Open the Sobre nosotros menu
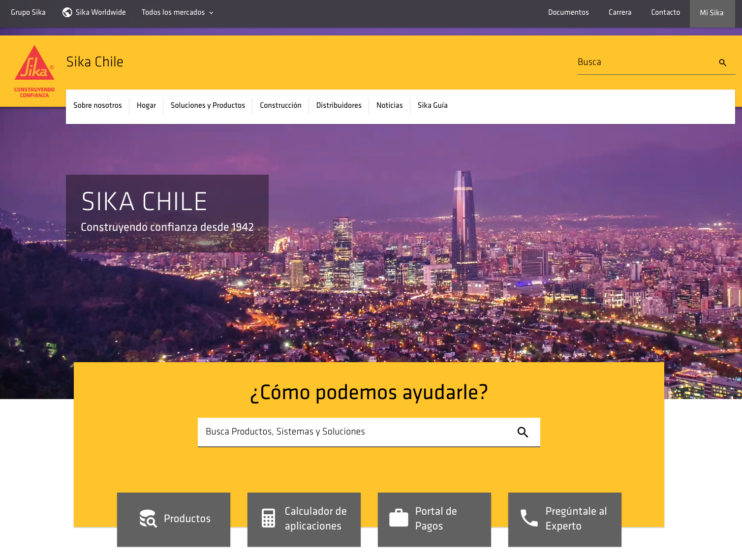742x560 pixels. coord(97,105)
